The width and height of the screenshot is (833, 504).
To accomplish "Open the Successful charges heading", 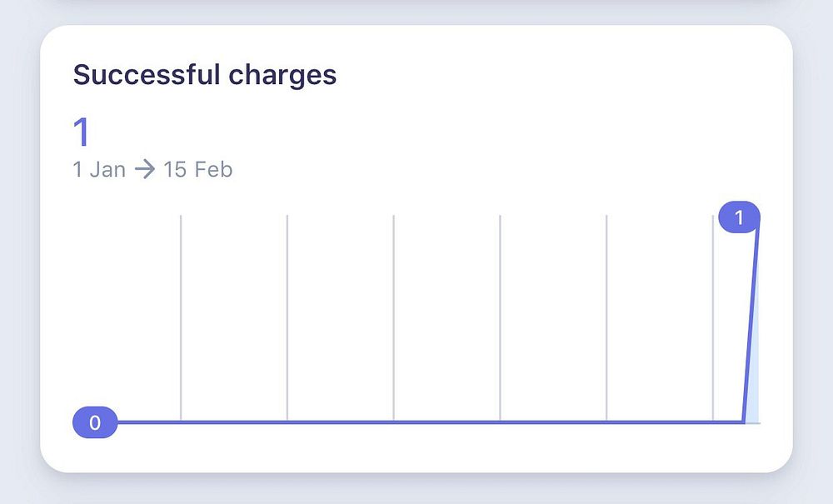I will click(x=205, y=75).
